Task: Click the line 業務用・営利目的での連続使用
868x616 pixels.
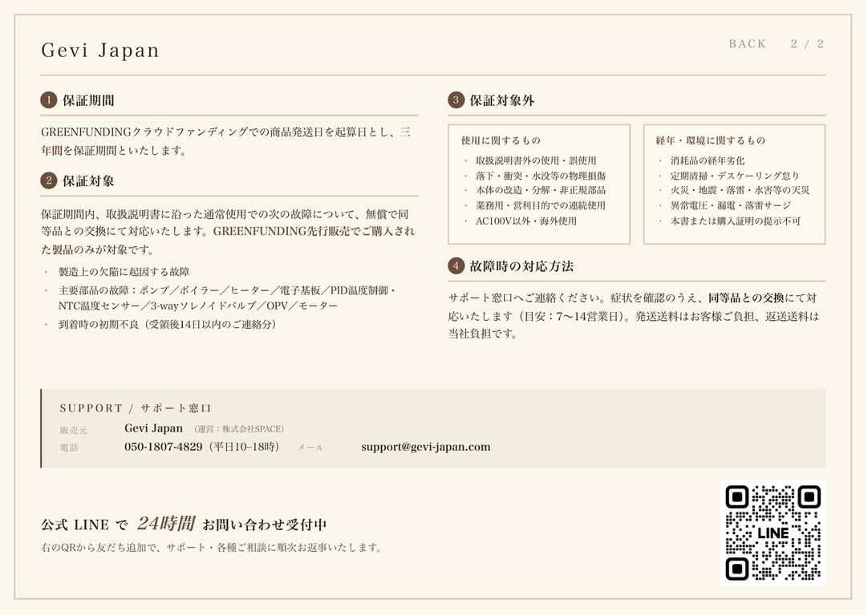Action: click(x=541, y=205)
